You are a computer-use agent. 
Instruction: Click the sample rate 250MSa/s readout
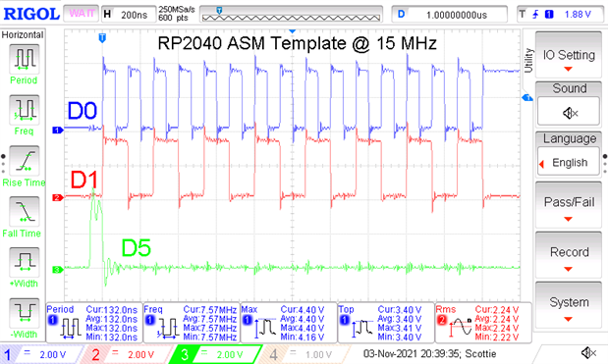point(177,9)
